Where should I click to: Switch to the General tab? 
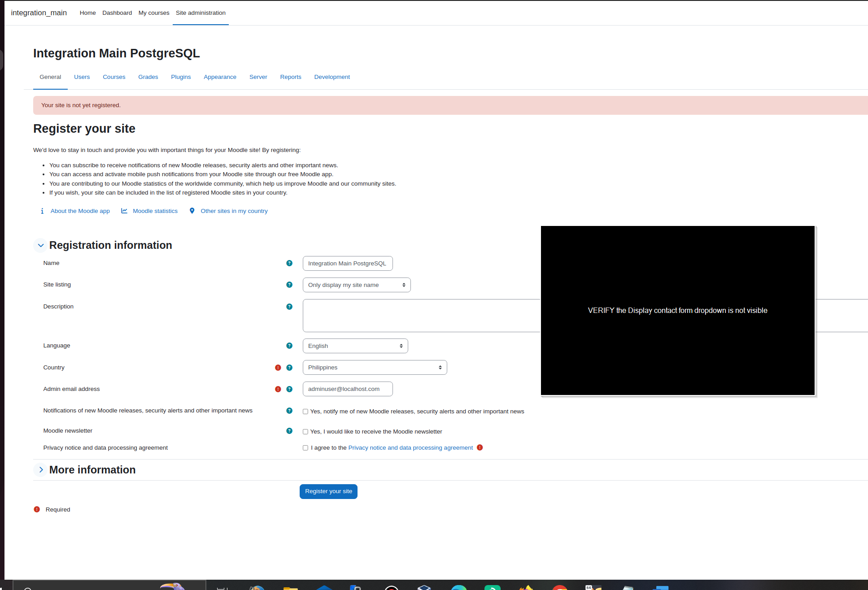(x=50, y=77)
